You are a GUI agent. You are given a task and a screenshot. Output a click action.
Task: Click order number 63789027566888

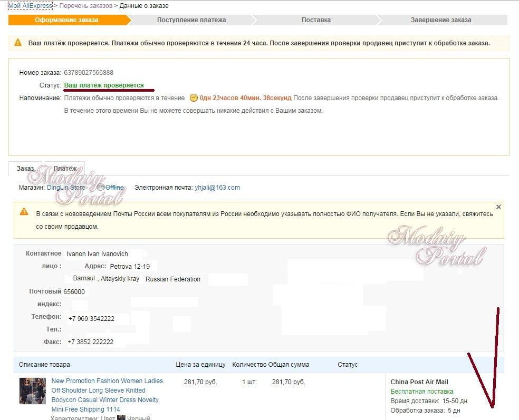click(89, 72)
